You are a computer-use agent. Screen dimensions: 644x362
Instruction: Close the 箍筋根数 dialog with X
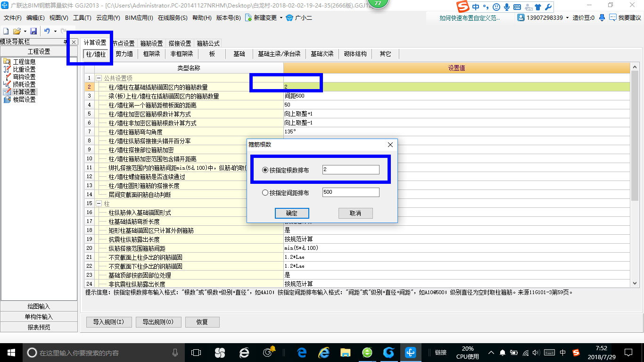point(390,145)
